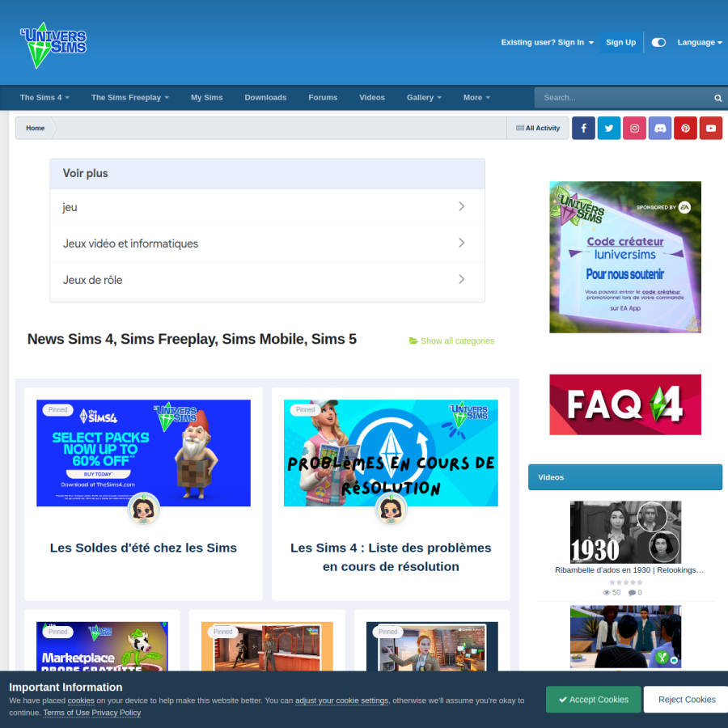Click the 'Voir plus' ad heading
The height and width of the screenshot is (728, 728).
click(x=86, y=173)
